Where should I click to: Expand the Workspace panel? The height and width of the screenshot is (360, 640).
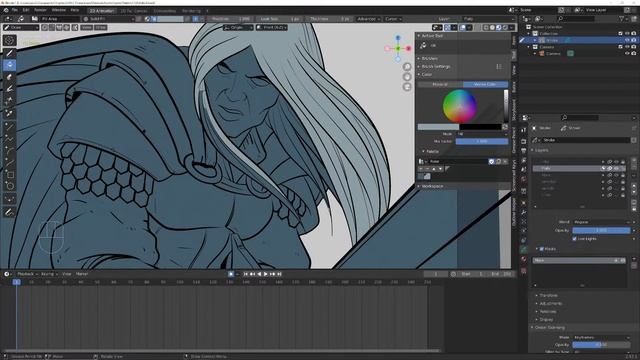[432, 186]
